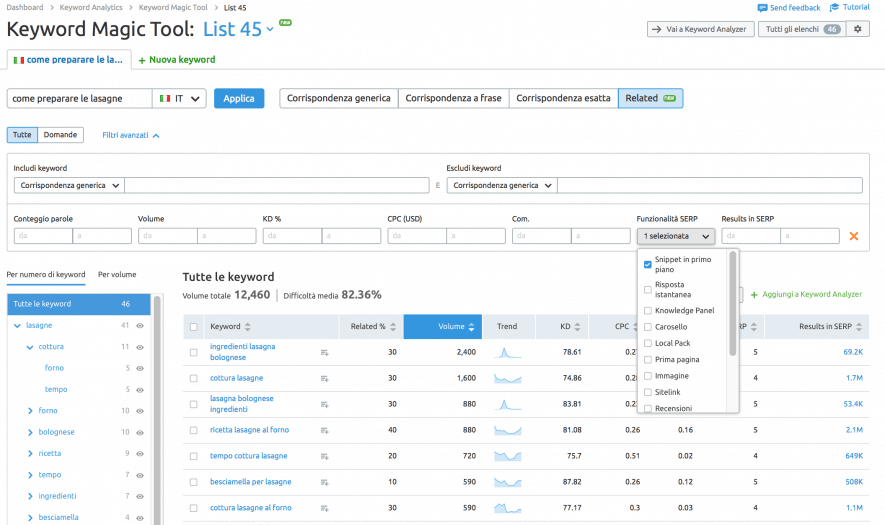Click add-to-list icon for besciamella per lasagne
Screen dimensions: 885x525
[x=325, y=482]
